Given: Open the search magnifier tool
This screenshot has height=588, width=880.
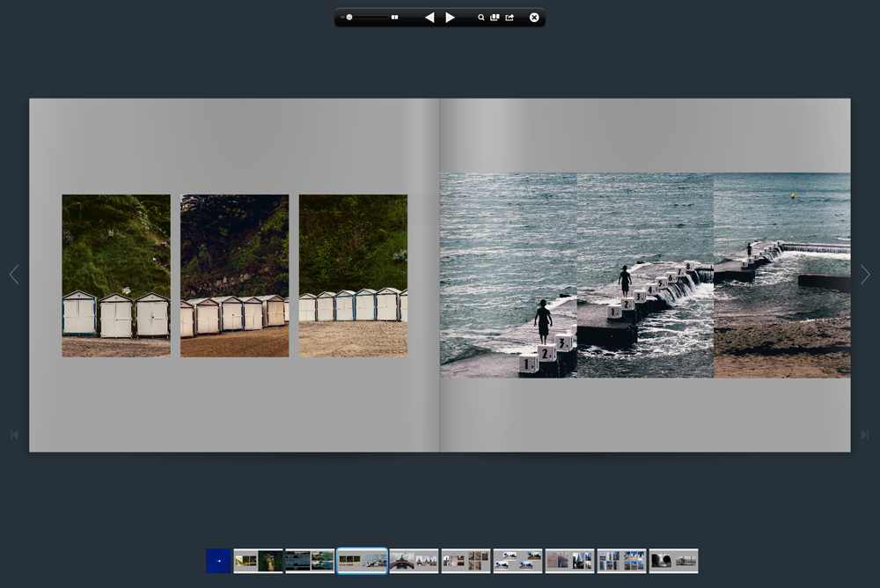Looking at the screenshot, I should coord(481,18).
